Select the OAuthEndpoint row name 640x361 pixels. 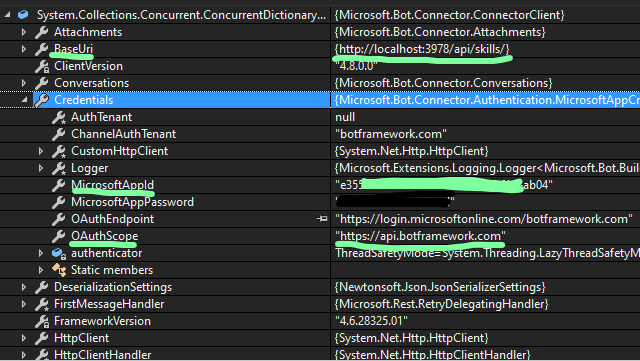tap(113, 219)
